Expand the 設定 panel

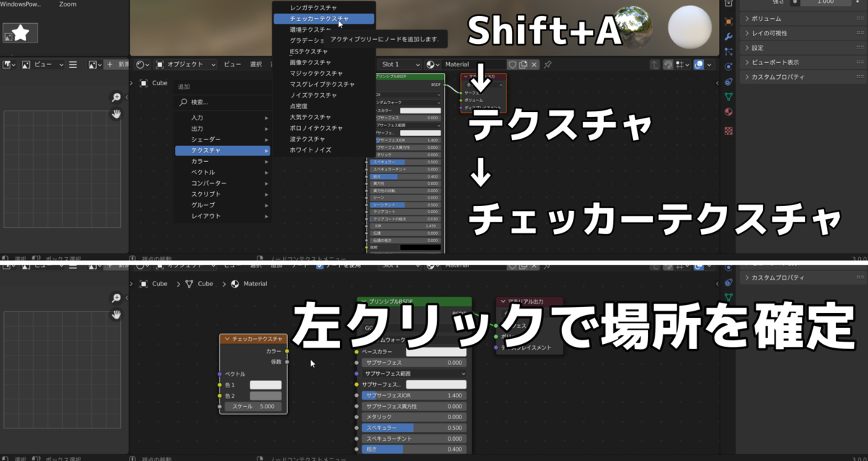click(x=804, y=48)
